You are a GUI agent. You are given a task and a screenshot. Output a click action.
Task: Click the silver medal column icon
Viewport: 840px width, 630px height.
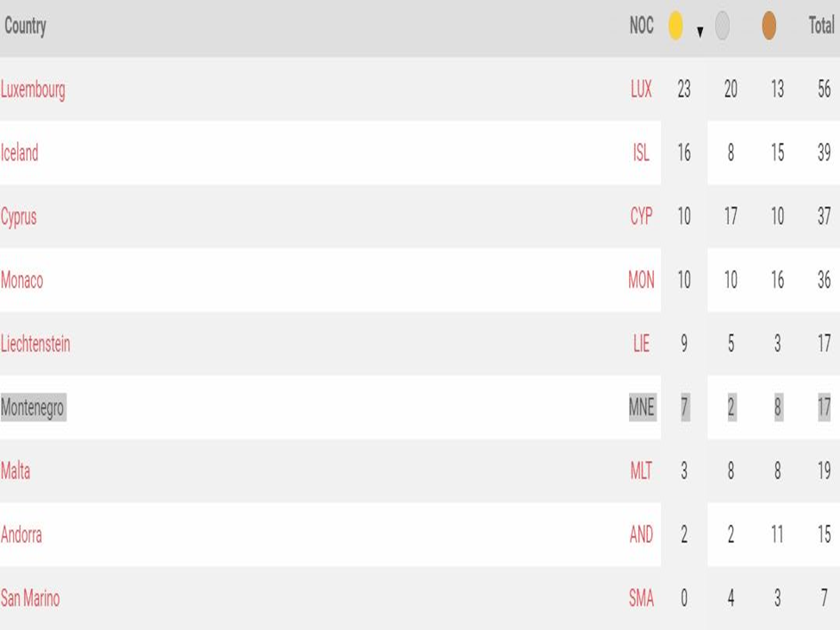(x=722, y=27)
